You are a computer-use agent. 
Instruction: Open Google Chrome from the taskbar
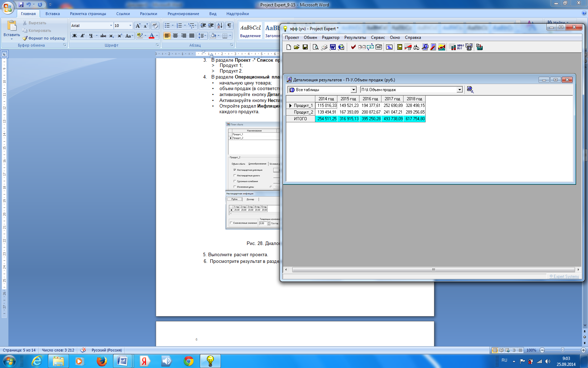tap(189, 361)
